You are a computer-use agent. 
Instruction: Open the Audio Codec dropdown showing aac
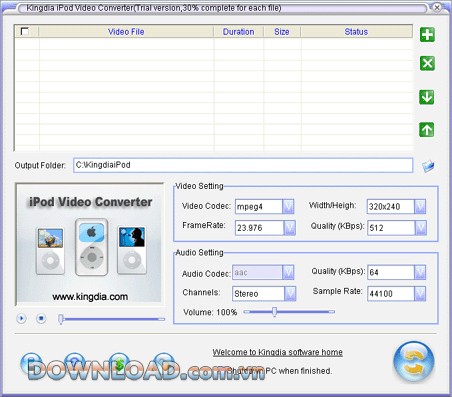click(x=288, y=272)
